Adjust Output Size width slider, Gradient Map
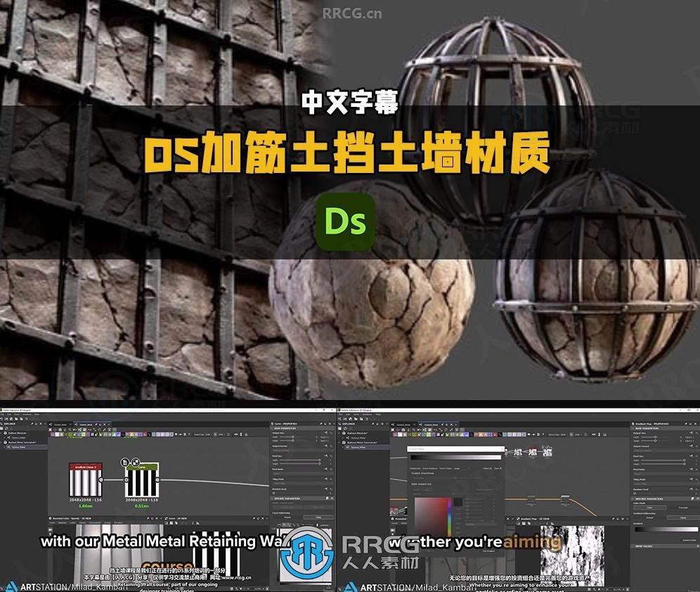The width and height of the screenshot is (700, 592). [656, 437]
